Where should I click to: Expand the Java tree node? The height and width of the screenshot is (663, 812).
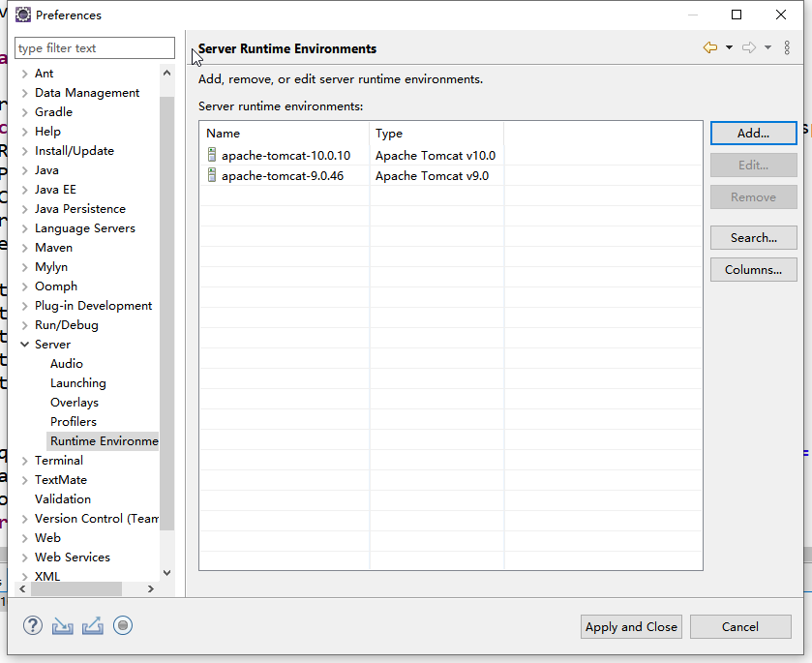coord(24,169)
